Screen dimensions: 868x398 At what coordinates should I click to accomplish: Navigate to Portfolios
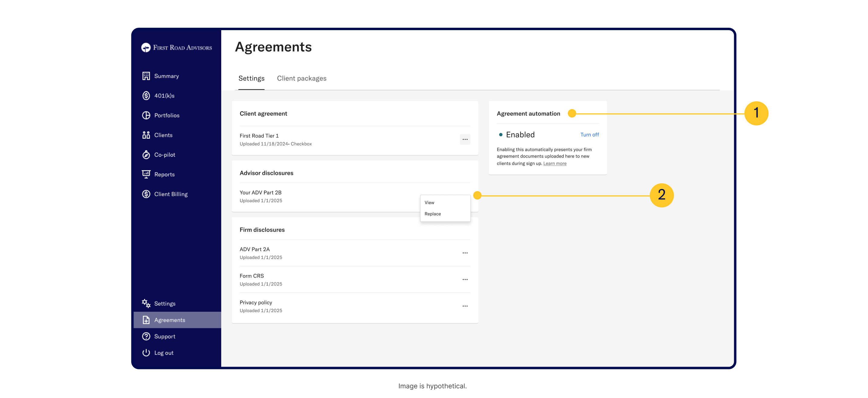coord(167,115)
